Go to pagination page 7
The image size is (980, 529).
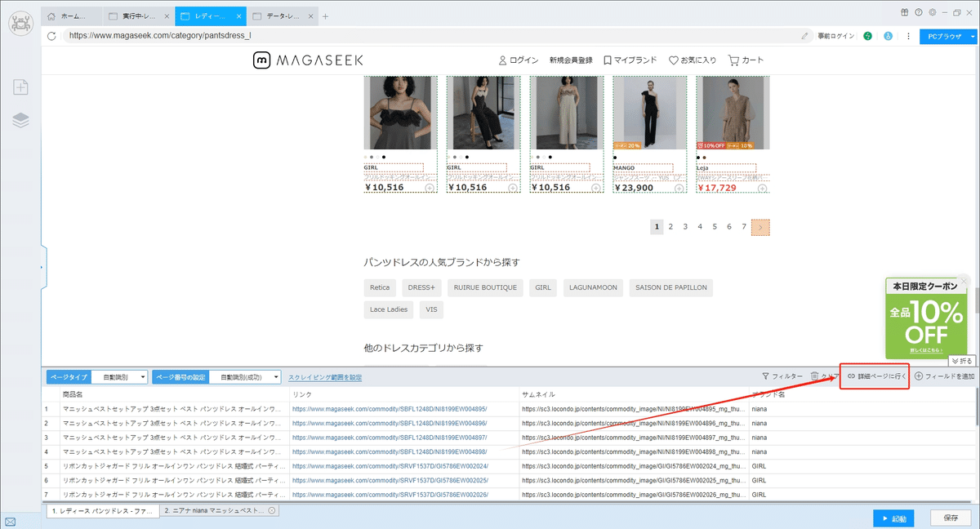point(743,227)
